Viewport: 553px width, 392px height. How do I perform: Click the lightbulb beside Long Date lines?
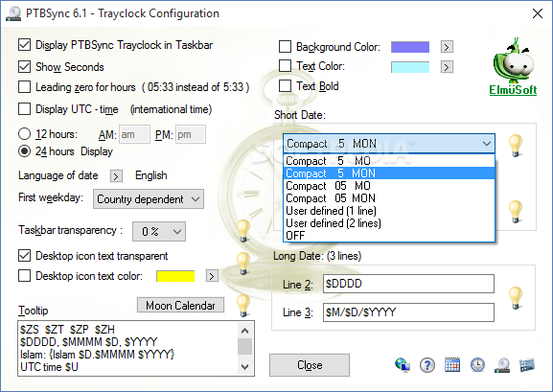[x=516, y=298]
